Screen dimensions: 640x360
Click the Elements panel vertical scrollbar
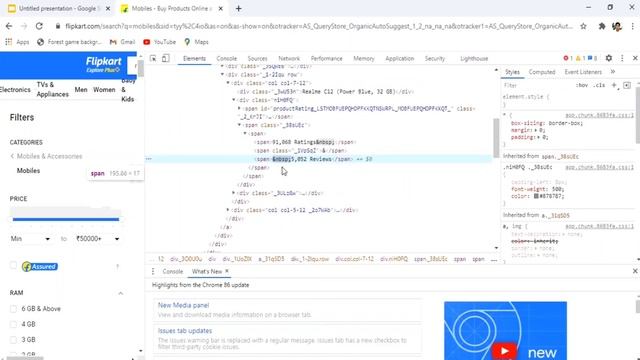(496, 138)
